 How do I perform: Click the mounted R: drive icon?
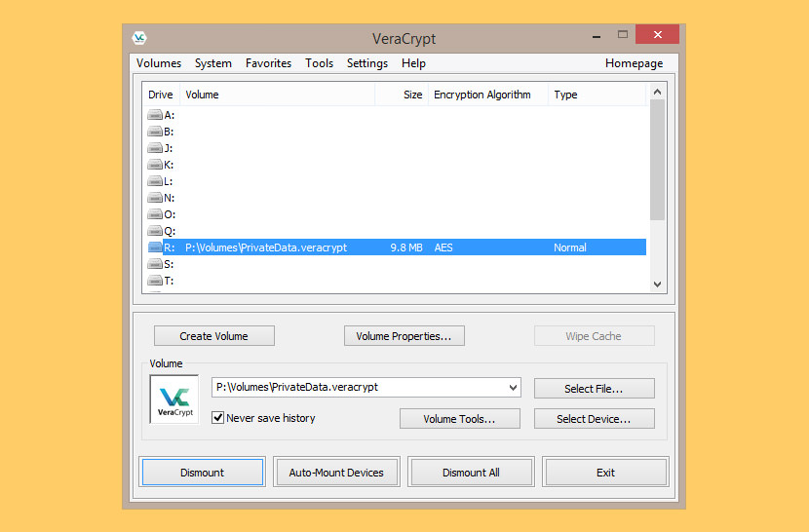tap(155, 247)
